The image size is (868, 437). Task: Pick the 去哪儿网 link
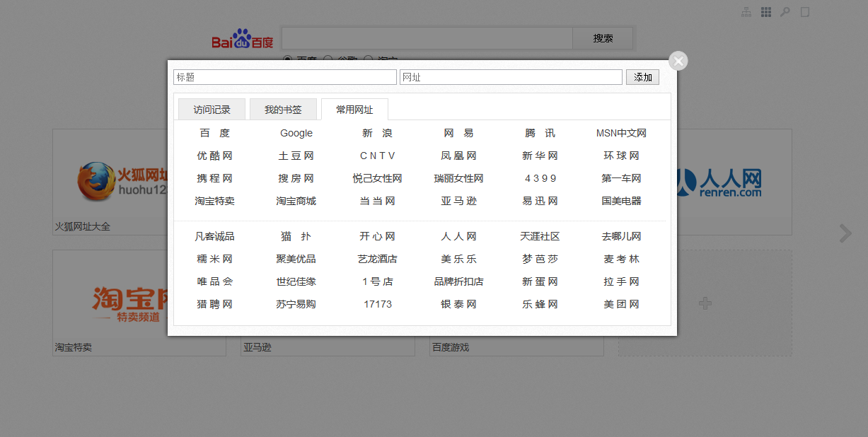click(x=622, y=236)
